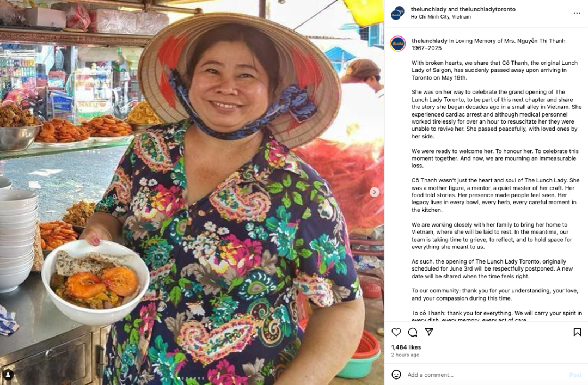
Task: Submit comment with the Post button
Action: pyautogui.click(x=575, y=375)
